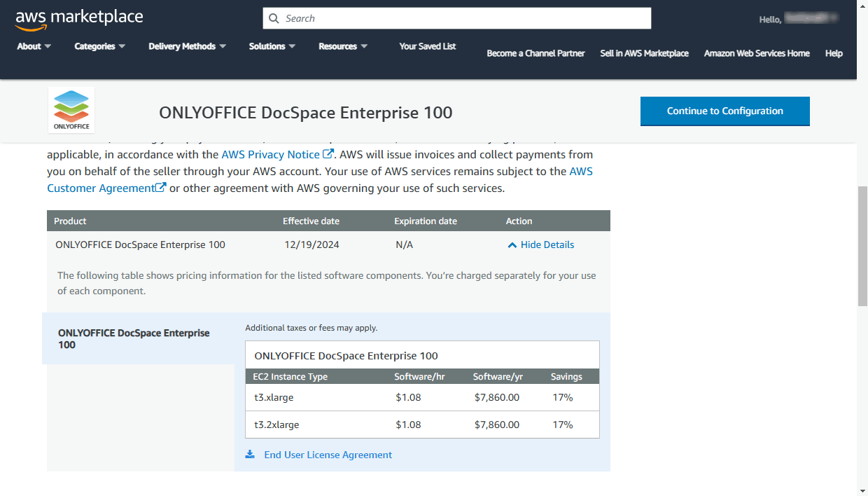Screen dimensions: 868x496
Task: Expand the Categories dropdown
Action: click(x=99, y=46)
